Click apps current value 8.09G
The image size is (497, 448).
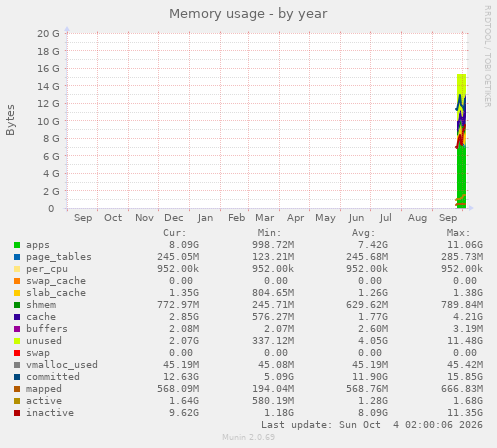point(184,245)
